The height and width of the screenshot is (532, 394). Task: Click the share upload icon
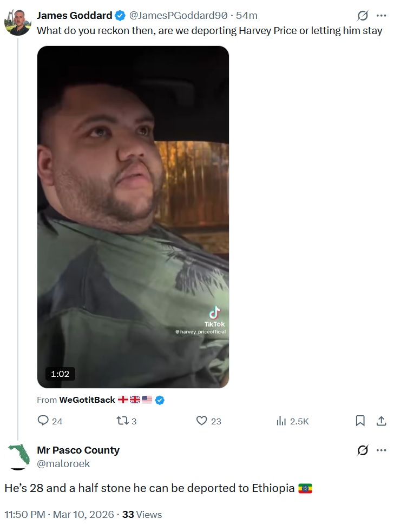382,421
